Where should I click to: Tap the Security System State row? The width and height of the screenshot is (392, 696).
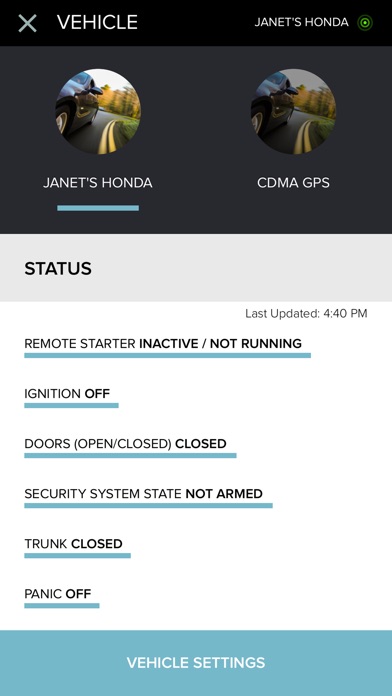(148, 498)
